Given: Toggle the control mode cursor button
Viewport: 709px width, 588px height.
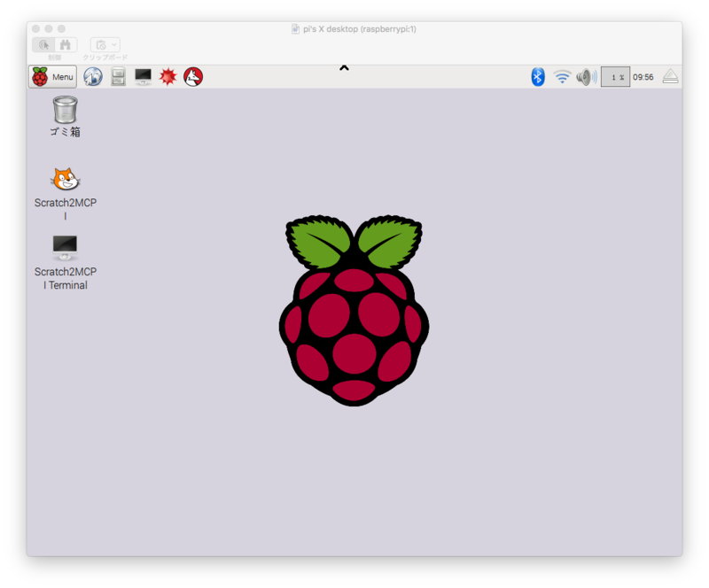Looking at the screenshot, I should pos(43,45).
